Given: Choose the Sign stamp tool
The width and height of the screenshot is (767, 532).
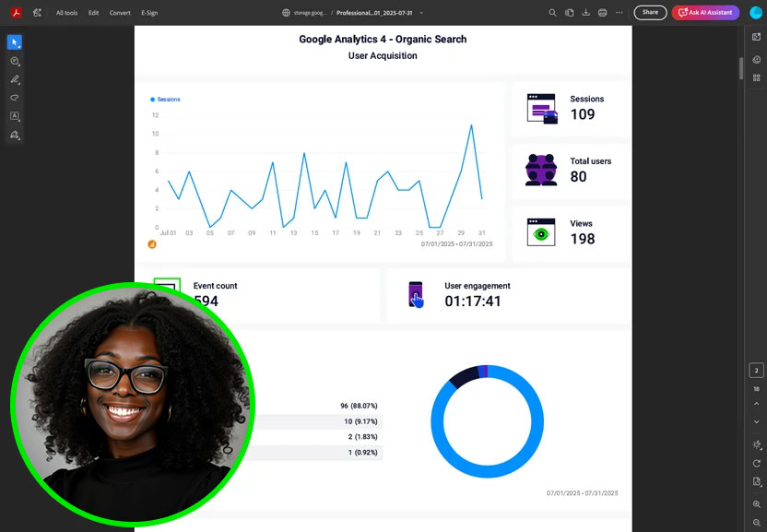Looking at the screenshot, I should (x=15, y=135).
